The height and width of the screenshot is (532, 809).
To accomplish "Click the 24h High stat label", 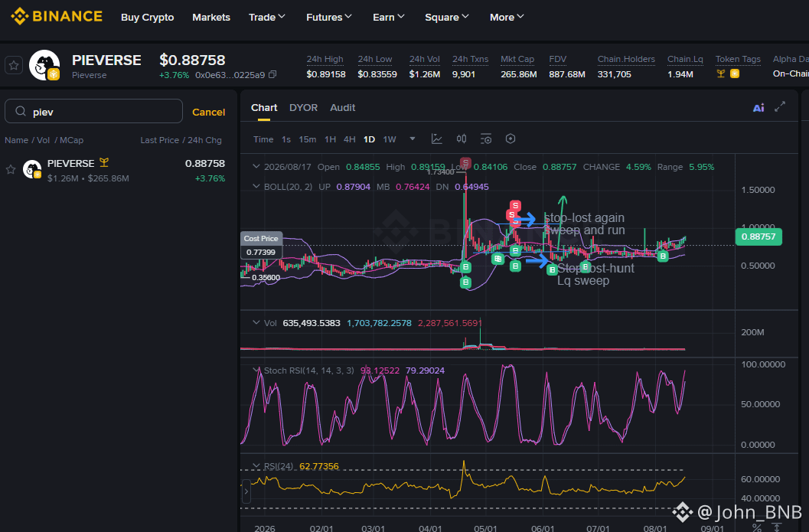I will [325, 60].
